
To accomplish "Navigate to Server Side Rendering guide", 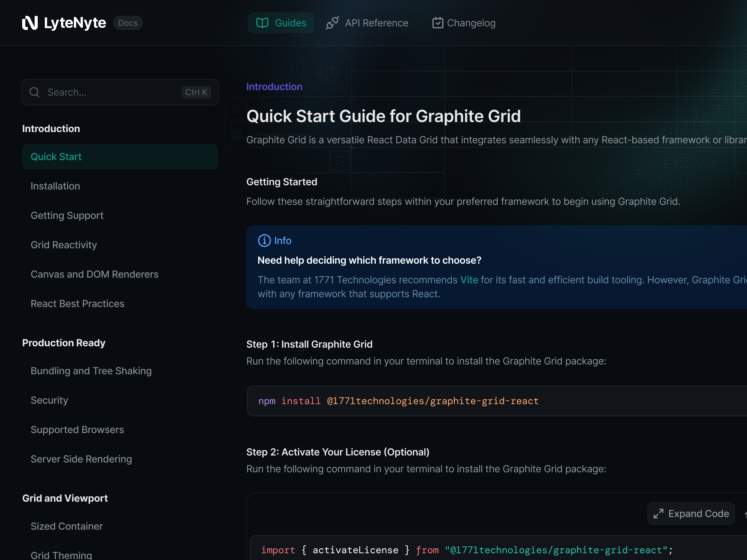I will click(81, 459).
